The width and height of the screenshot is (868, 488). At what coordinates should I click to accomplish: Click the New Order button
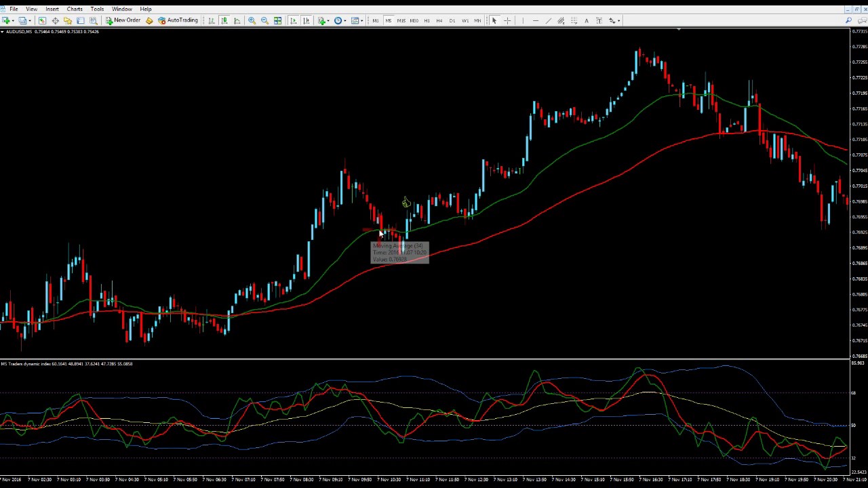pos(123,20)
